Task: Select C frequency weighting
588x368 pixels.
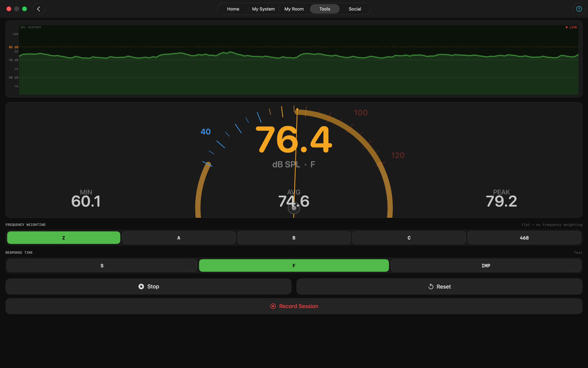Action: 409,238
